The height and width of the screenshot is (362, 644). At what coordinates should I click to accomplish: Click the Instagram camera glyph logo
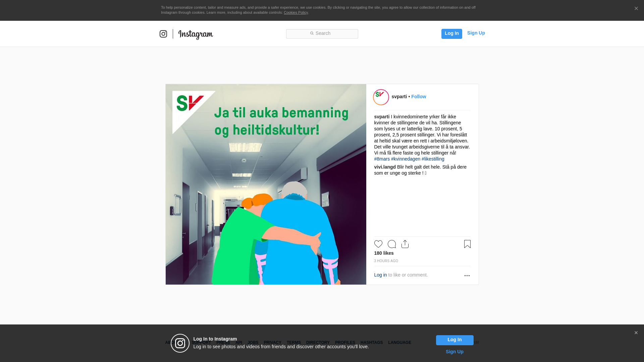(163, 34)
